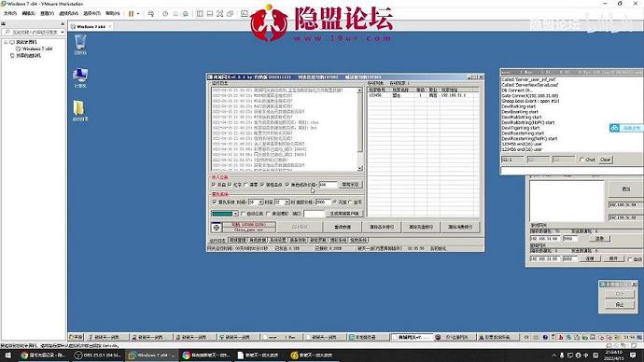Toggle checkbox next to the green color dropdown

pyautogui.click(x=243, y=214)
